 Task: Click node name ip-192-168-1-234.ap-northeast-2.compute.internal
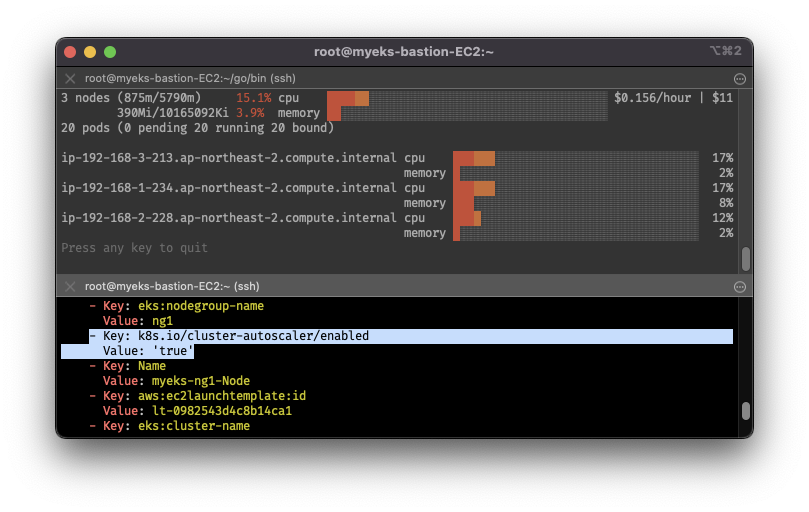pyautogui.click(x=229, y=188)
